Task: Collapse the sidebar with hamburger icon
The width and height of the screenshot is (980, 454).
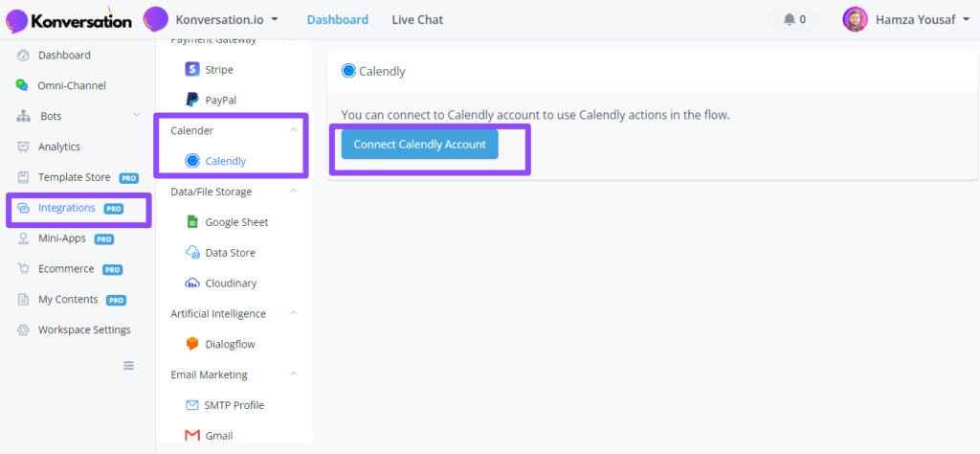Action: [129, 366]
